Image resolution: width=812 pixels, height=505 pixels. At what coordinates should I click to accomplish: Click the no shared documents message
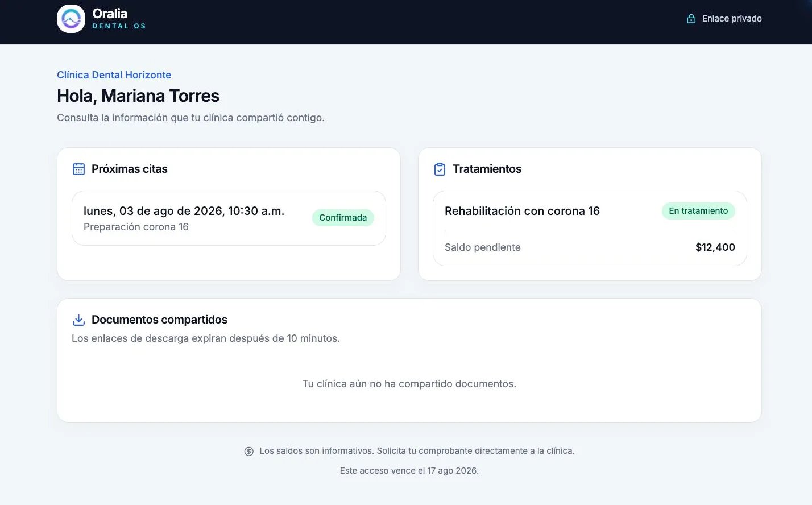pos(409,384)
